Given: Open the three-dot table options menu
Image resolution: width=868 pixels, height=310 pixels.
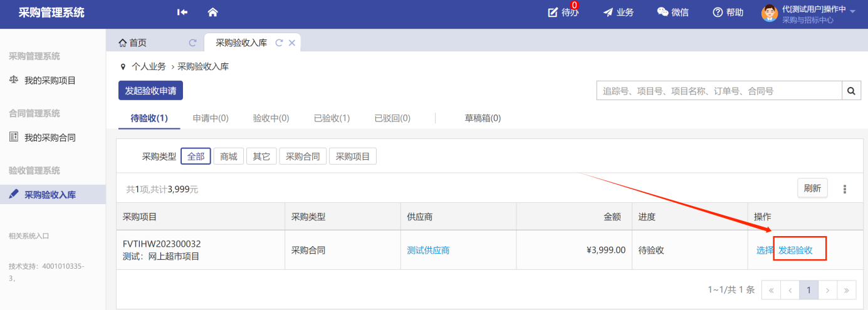Looking at the screenshot, I should [x=844, y=189].
